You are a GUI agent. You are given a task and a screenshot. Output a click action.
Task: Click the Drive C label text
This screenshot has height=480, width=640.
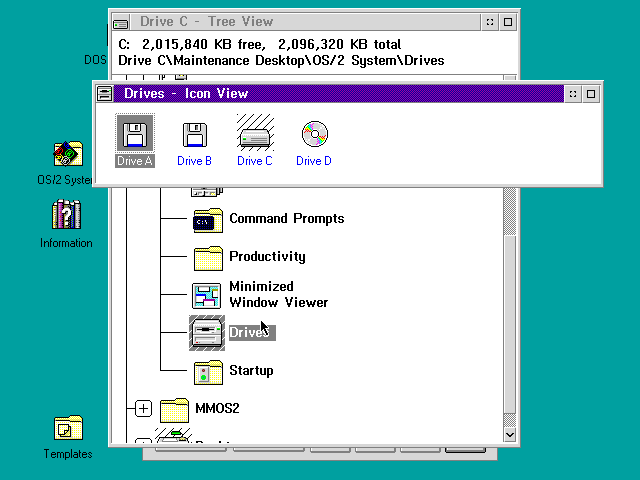click(255, 161)
